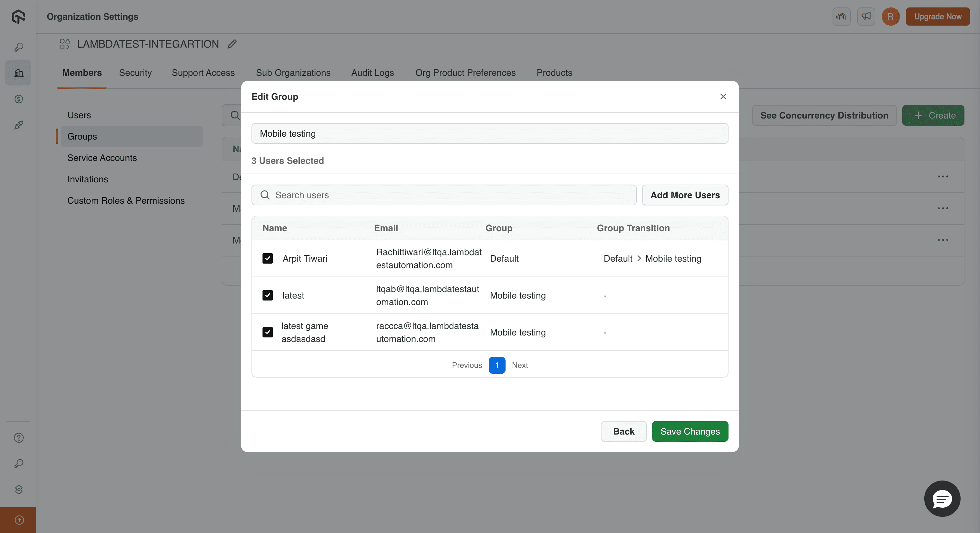Screen dimensions: 980x533
Task: Switch to the Audit Logs tab
Action: (x=372, y=73)
